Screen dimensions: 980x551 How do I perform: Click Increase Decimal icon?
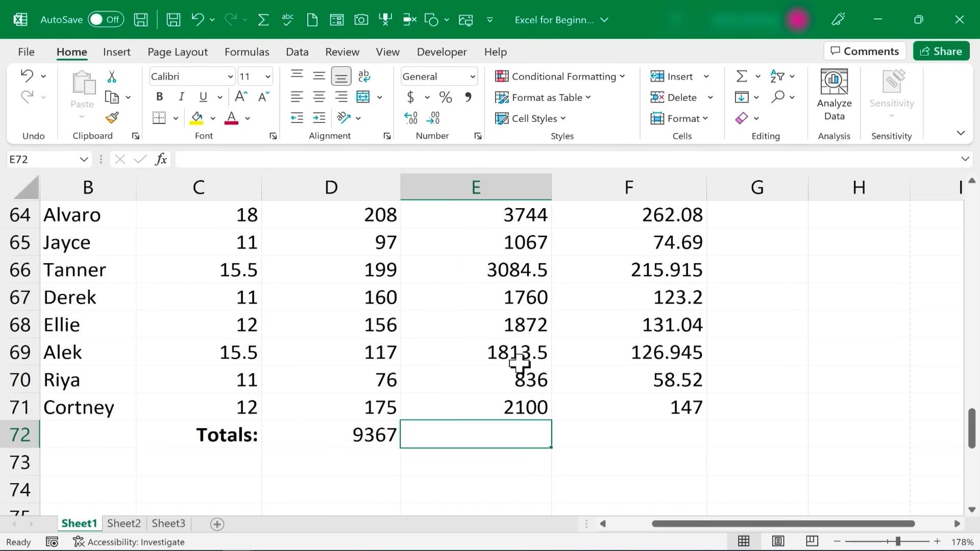tap(410, 118)
